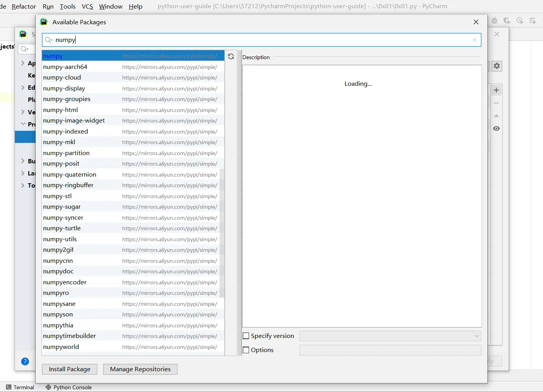Open the Run menu
The width and height of the screenshot is (543, 392).
click(x=48, y=6)
